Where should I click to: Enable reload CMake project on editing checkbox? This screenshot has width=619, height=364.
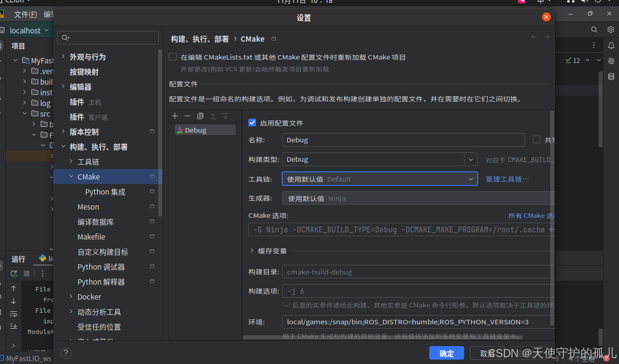pos(173,57)
